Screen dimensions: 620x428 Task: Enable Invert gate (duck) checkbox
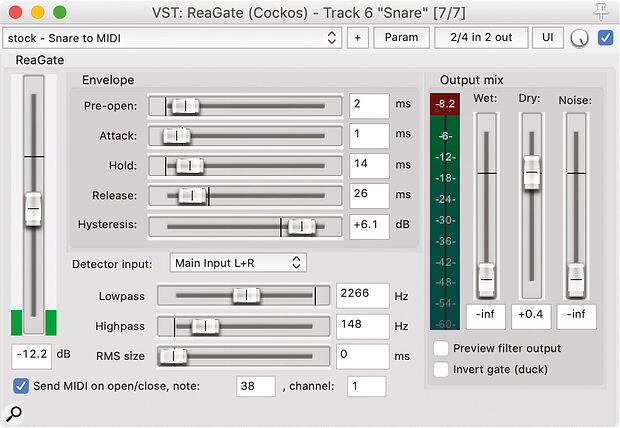pos(441,369)
